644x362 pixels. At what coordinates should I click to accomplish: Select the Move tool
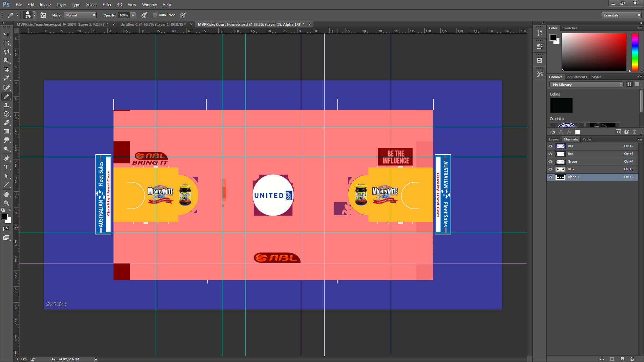(x=6, y=35)
